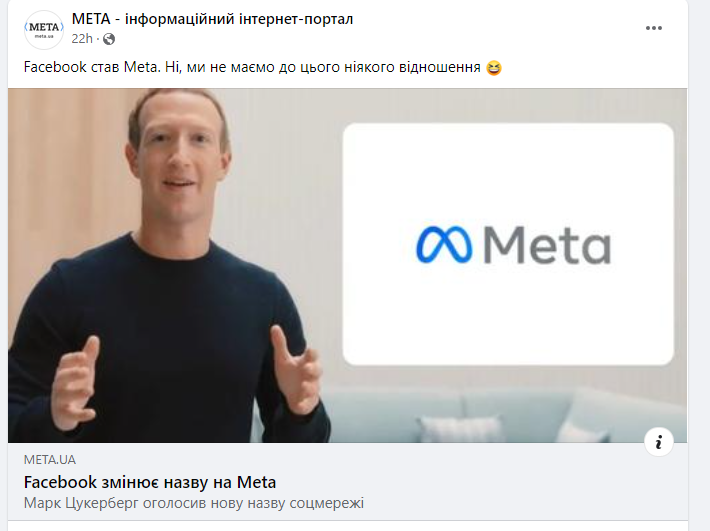Open the META page round avatar
Image resolution: width=710 pixels, height=531 pixels.
pos(44,30)
